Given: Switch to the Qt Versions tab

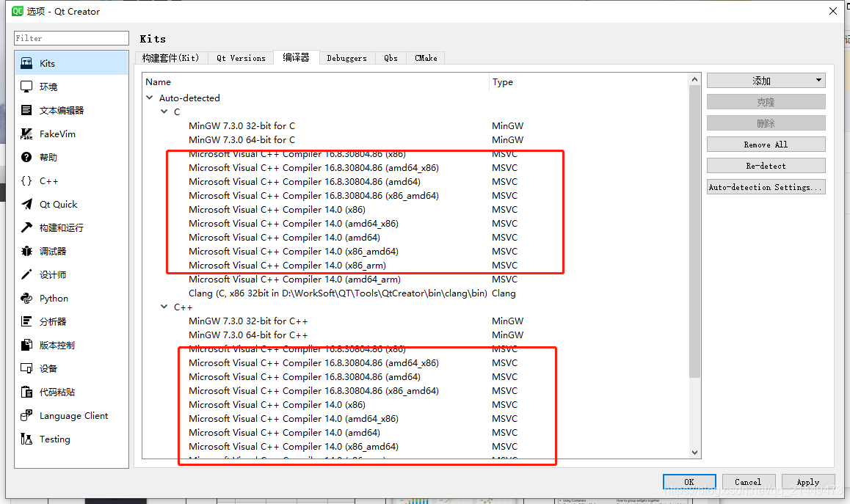Looking at the screenshot, I should coord(241,58).
